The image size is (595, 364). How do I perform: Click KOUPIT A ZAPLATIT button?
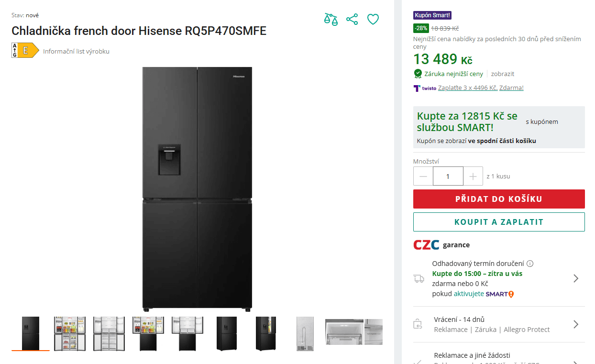pyautogui.click(x=499, y=222)
